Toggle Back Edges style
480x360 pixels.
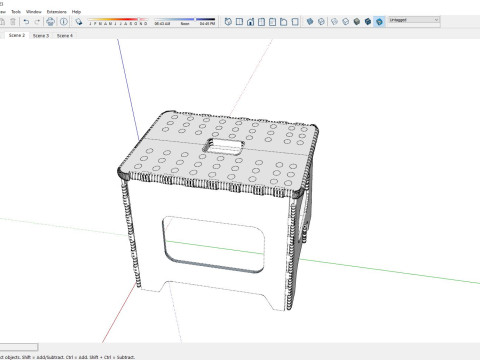click(x=321, y=22)
